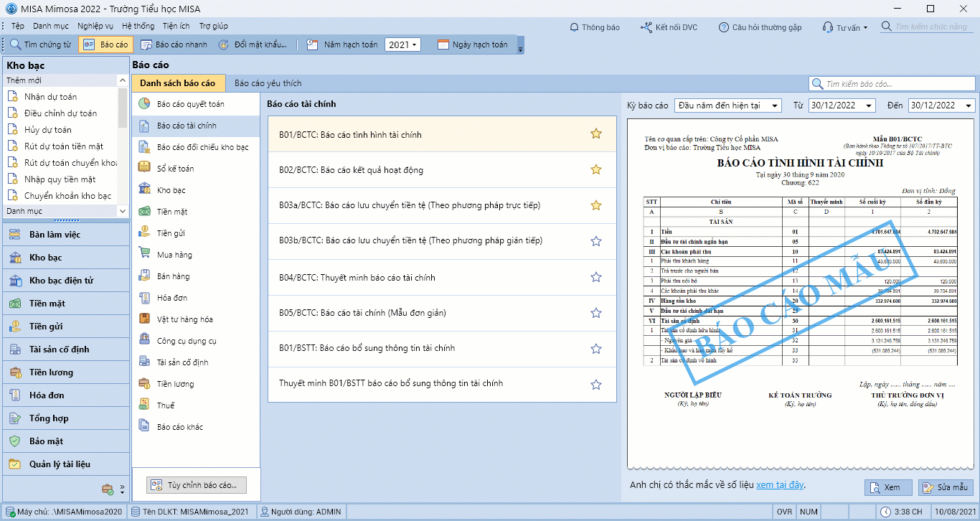Open the Nghiệp vụ menu
980x521 pixels.
[x=95, y=26]
